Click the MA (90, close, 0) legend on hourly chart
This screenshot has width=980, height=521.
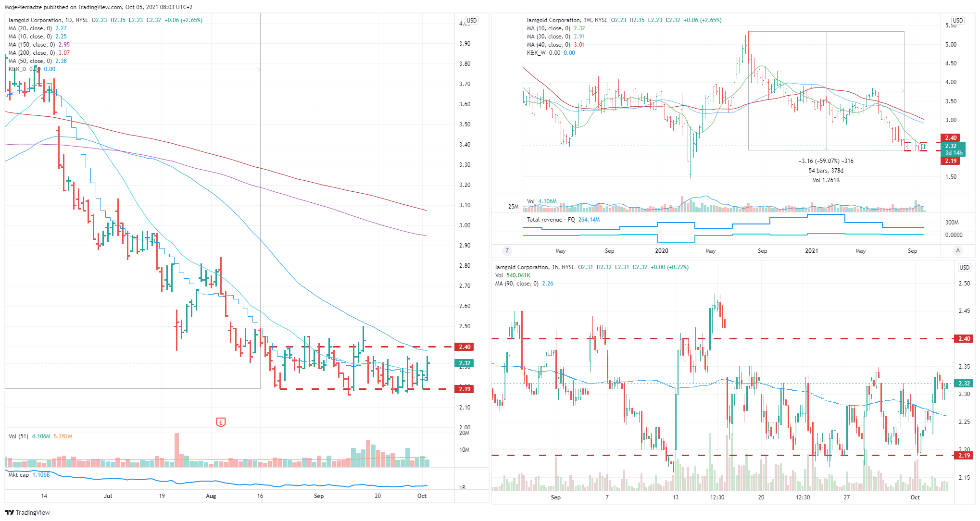click(x=516, y=284)
